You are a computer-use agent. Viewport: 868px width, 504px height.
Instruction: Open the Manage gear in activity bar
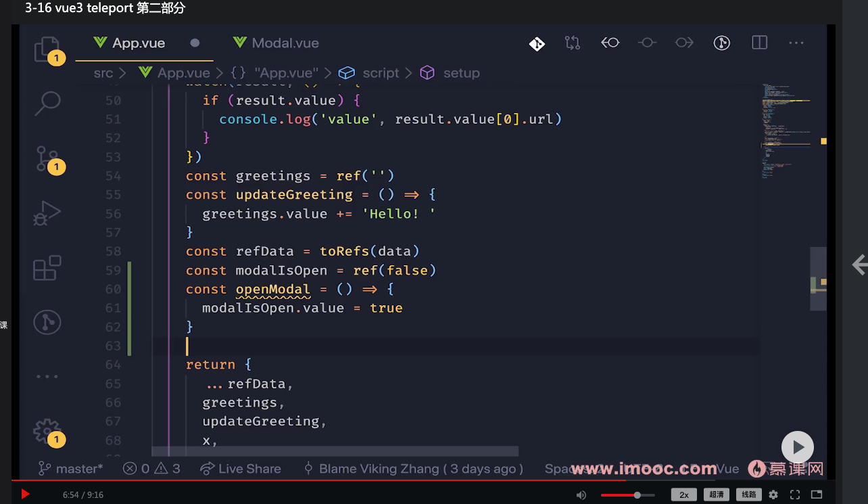[x=47, y=432]
